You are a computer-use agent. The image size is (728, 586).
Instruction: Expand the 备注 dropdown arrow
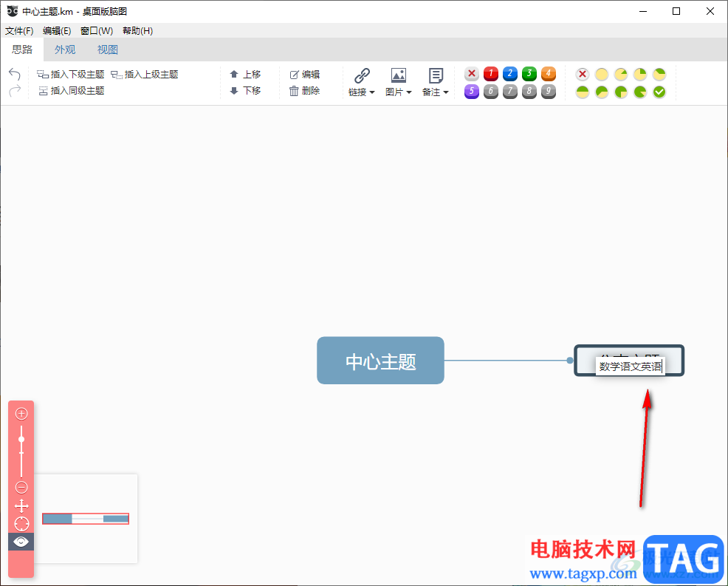[446, 92]
